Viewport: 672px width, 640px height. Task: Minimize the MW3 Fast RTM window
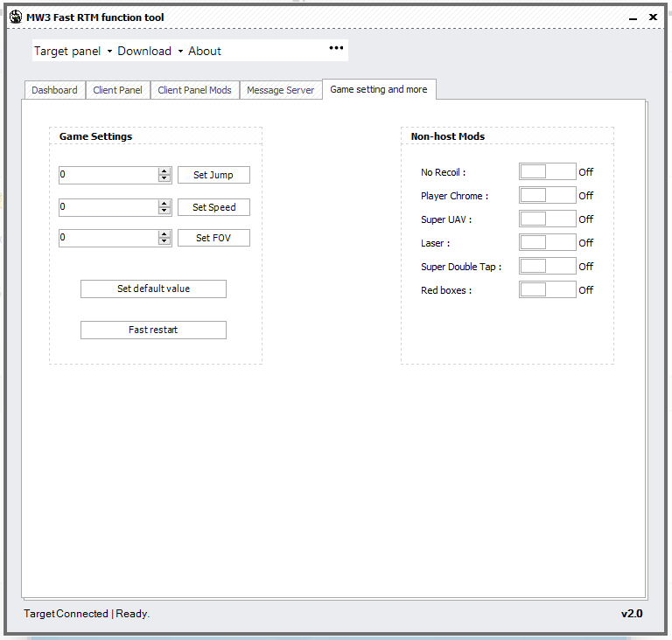tap(633, 18)
